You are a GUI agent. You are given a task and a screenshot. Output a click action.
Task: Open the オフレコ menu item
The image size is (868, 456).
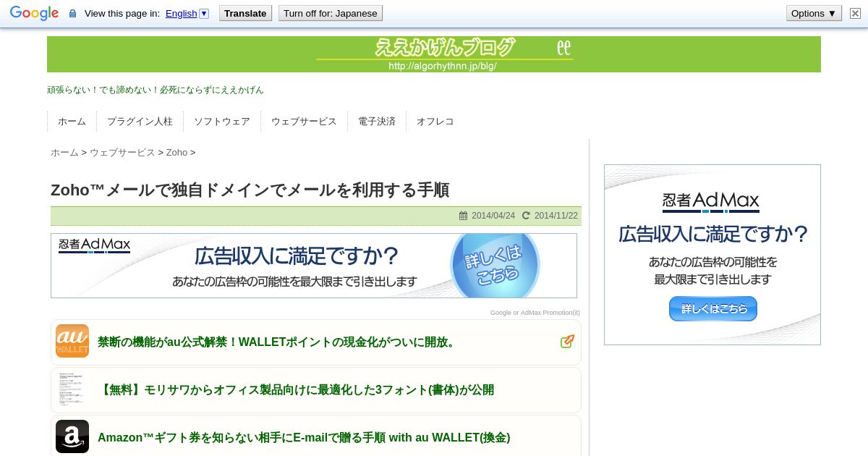click(x=435, y=122)
